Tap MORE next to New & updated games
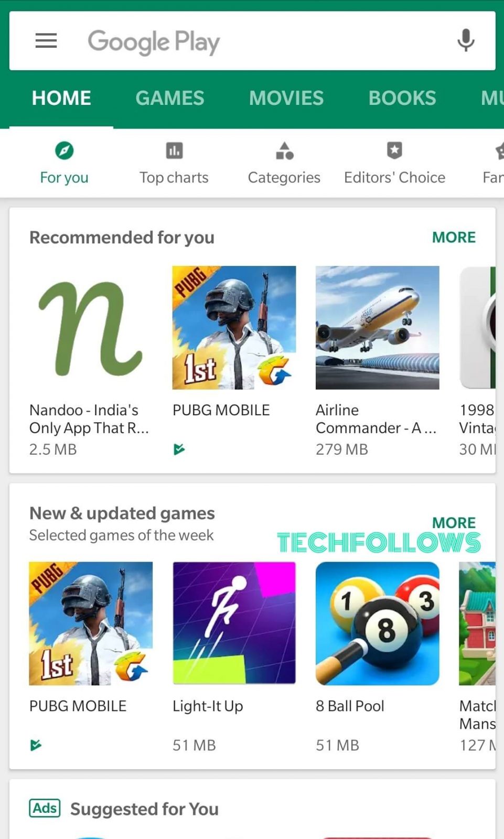This screenshot has width=504, height=839. pyautogui.click(x=454, y=523)
